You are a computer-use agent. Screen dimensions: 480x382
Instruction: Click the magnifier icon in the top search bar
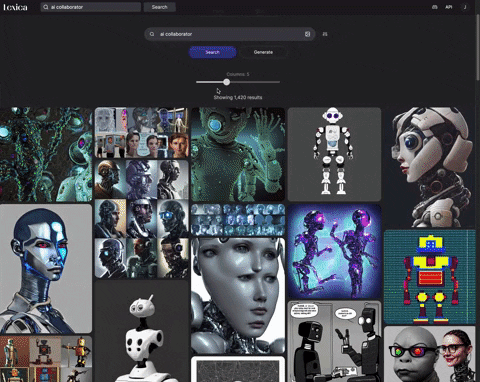46,7
